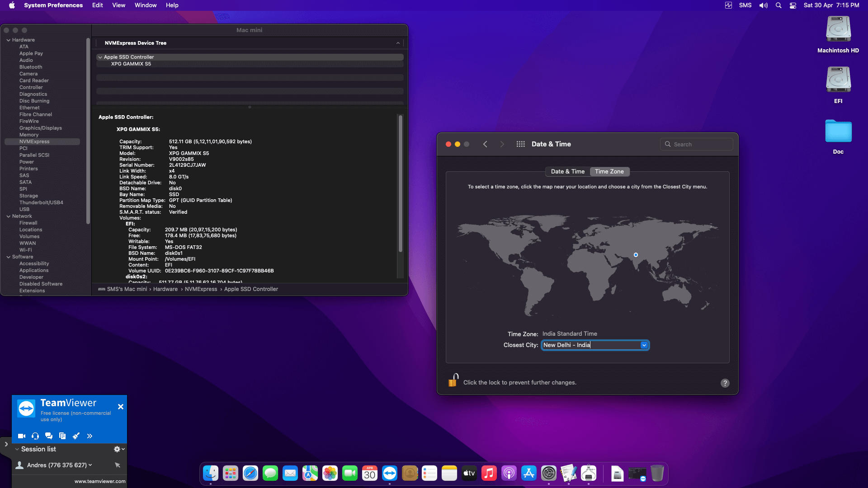868x488 pixels.
Task: Open Photos from the Dock
Action: (x=330, y=473)
